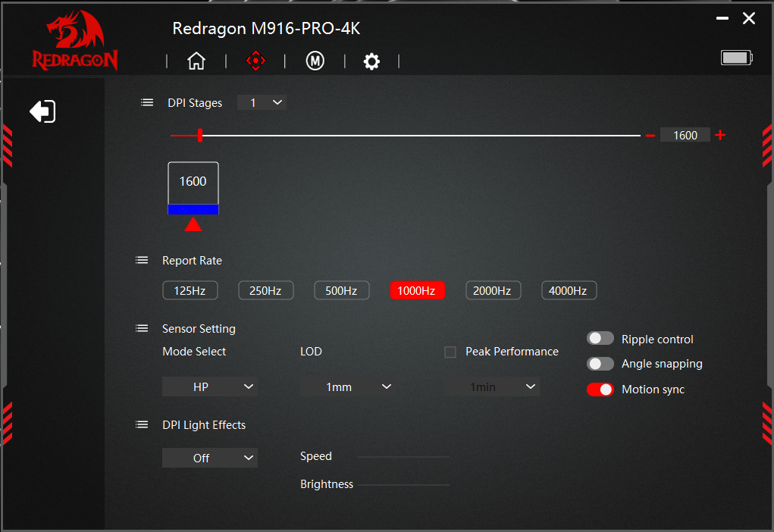Select the 1600 DPI stage box

pyautogui.click(x=193, y=183)
